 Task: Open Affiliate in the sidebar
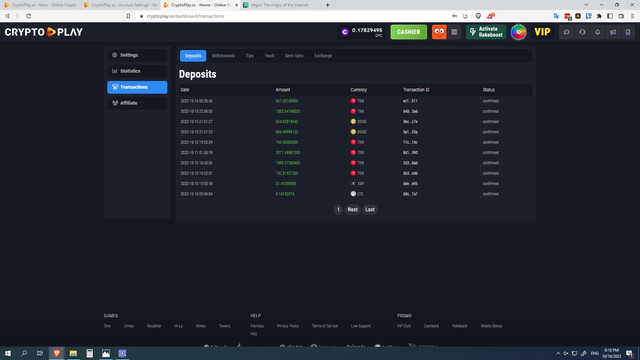tap(137, 103)
